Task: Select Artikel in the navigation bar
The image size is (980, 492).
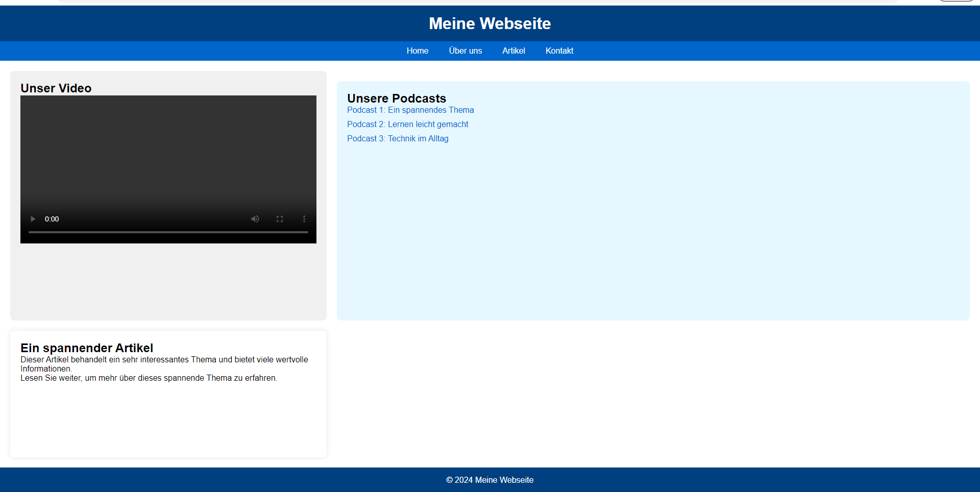Action: pyautogui.click(x=513, y=51)
